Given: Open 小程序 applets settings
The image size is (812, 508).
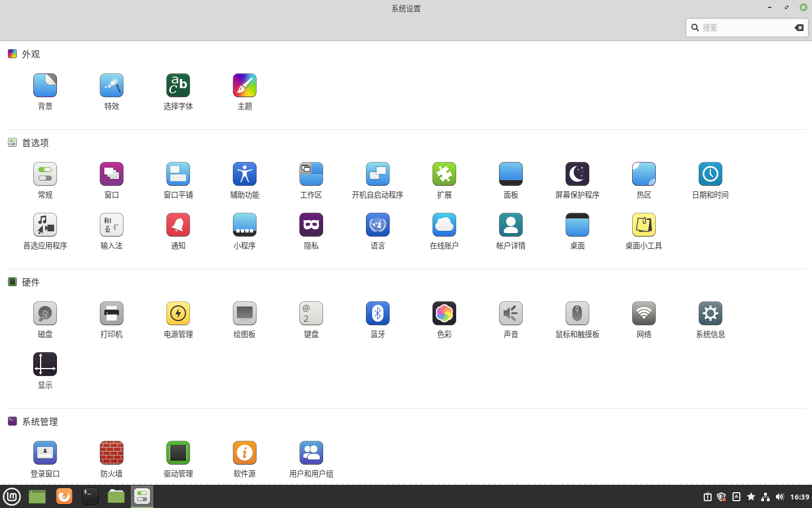Looking at the screenshot, I should [245, 231].
